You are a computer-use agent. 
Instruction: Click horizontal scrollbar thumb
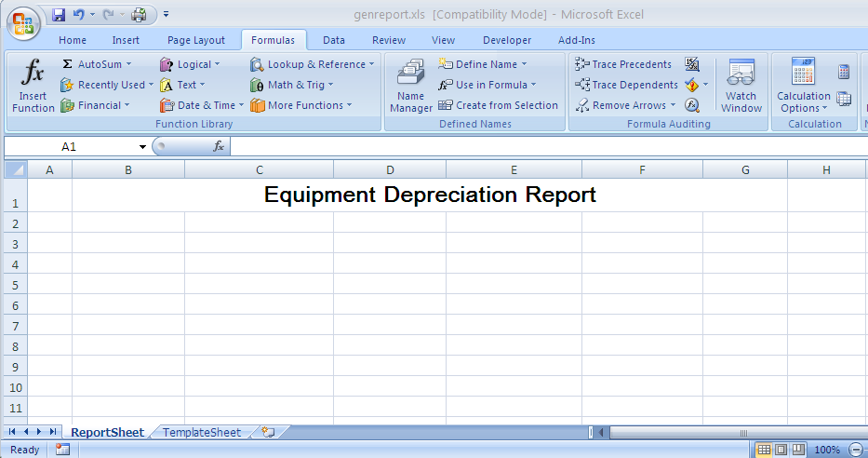coord(741,433)
